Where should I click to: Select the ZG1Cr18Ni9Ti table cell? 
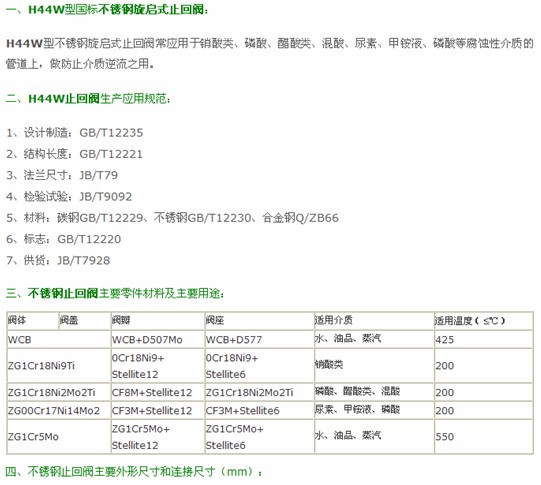(59, 366)
